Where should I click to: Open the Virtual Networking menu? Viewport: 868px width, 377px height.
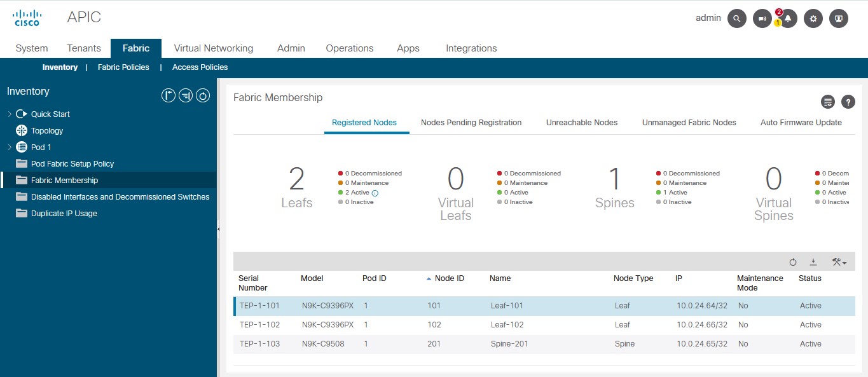tap(214, 48)
